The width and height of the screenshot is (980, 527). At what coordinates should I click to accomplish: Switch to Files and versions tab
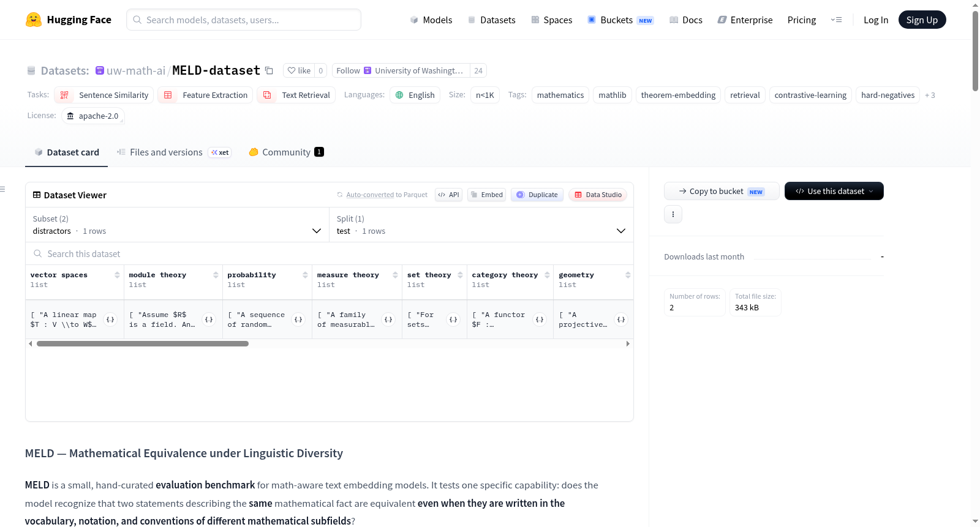click(174, 152)
